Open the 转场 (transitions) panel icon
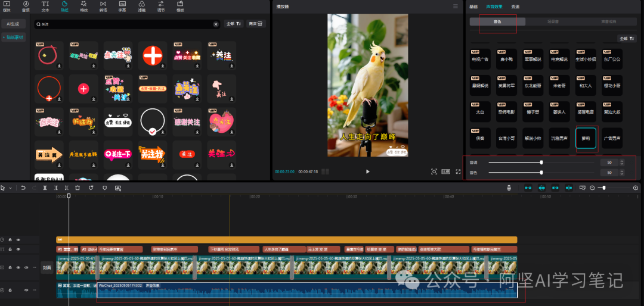Screen dimensions: 644x306 103,6
